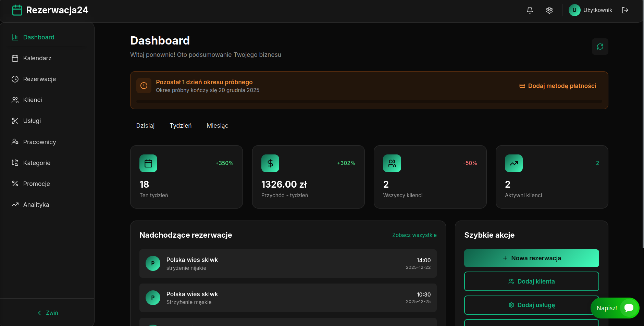This screenshot has height=326, width=644.
Task: Select the Rezerwacje clock icon
Action: click(x=15, y=79)
